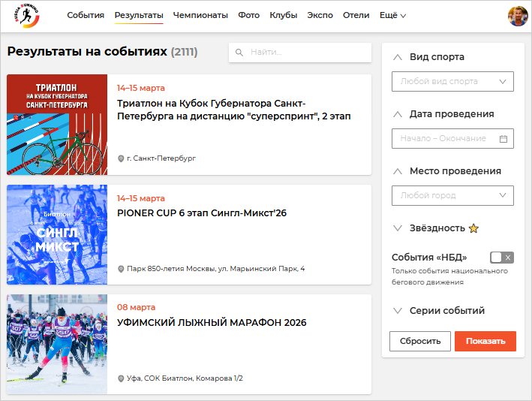
Task: Click the (2111) results count
Action: click(x=185, y=52)
